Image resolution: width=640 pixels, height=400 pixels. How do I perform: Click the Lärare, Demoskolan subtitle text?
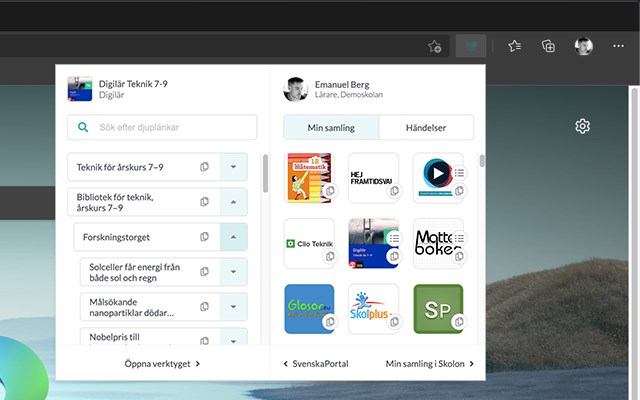[349, 95]
